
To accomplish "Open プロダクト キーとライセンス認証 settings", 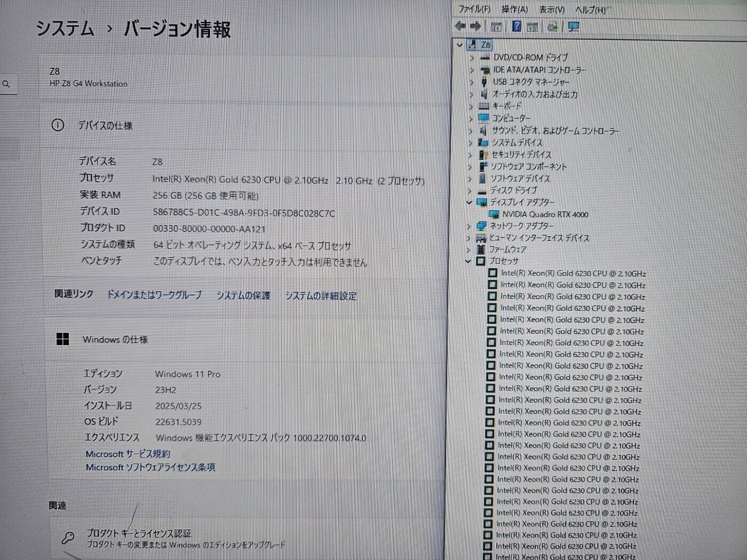I will tap(139, 533).
